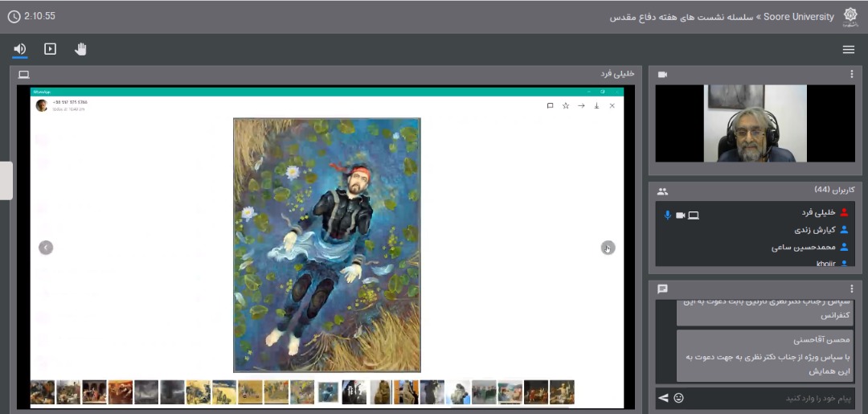Viewport: 868px width, 414px height.
Task: Star the image in WhatsApp viewer
Action: [x=566, y=106]
